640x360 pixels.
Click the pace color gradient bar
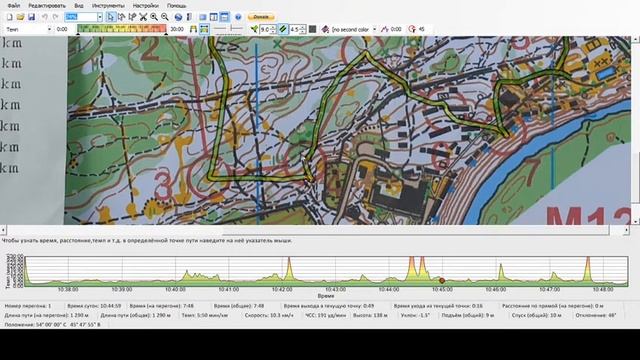[x=122, y=29]
